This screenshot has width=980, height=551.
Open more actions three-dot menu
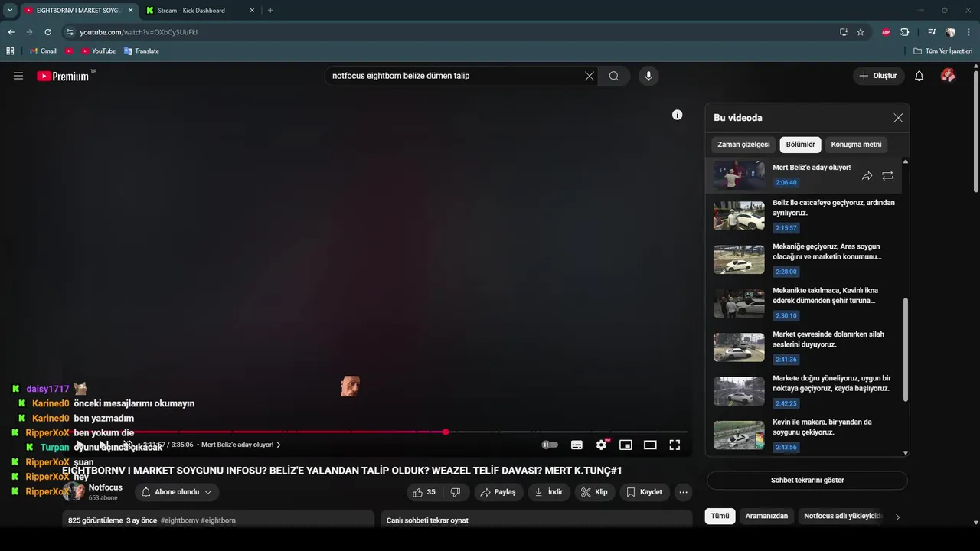[684, 492]
